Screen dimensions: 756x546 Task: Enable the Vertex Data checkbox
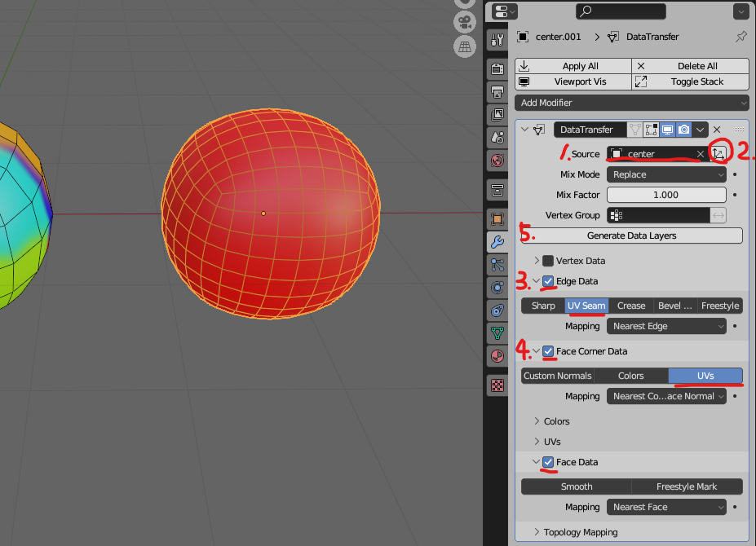pos(548,261)
